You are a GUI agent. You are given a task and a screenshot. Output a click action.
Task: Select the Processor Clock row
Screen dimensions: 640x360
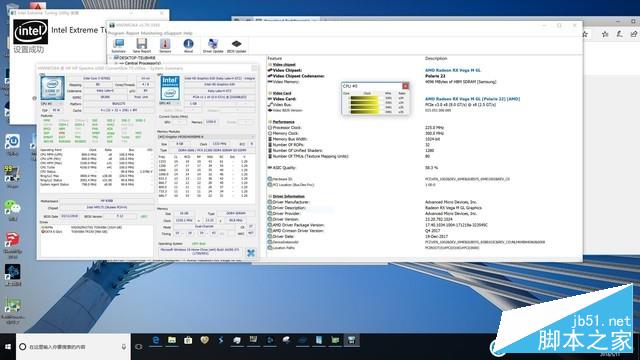coord(424,128)
